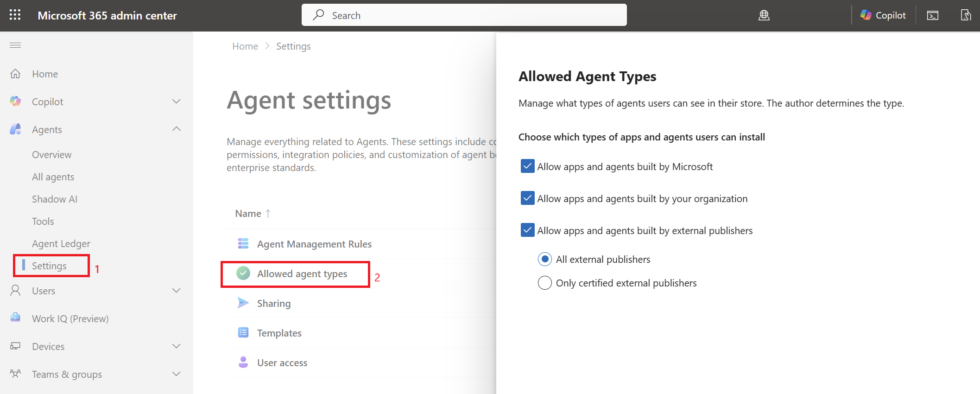Sort by Name column arrow

[268, 213]
